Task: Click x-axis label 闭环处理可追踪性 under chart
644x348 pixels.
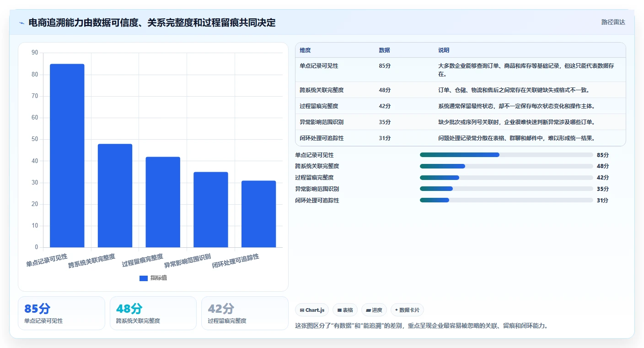Action: [x=236, y=261]
